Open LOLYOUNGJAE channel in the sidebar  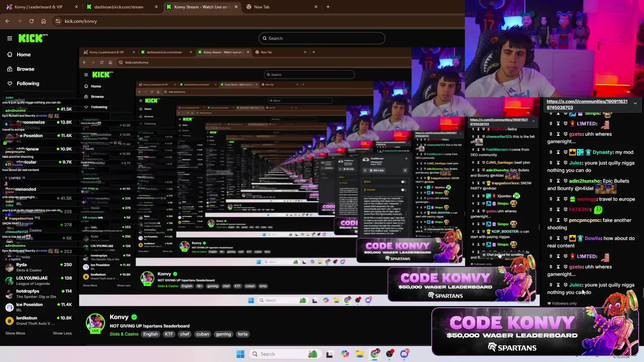38,281
